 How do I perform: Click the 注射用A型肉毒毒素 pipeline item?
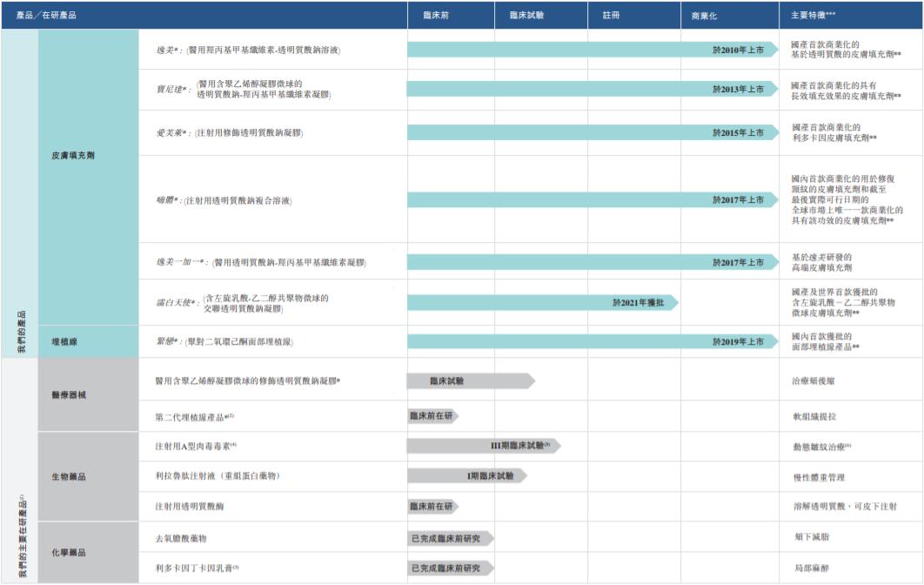point(196,447)
